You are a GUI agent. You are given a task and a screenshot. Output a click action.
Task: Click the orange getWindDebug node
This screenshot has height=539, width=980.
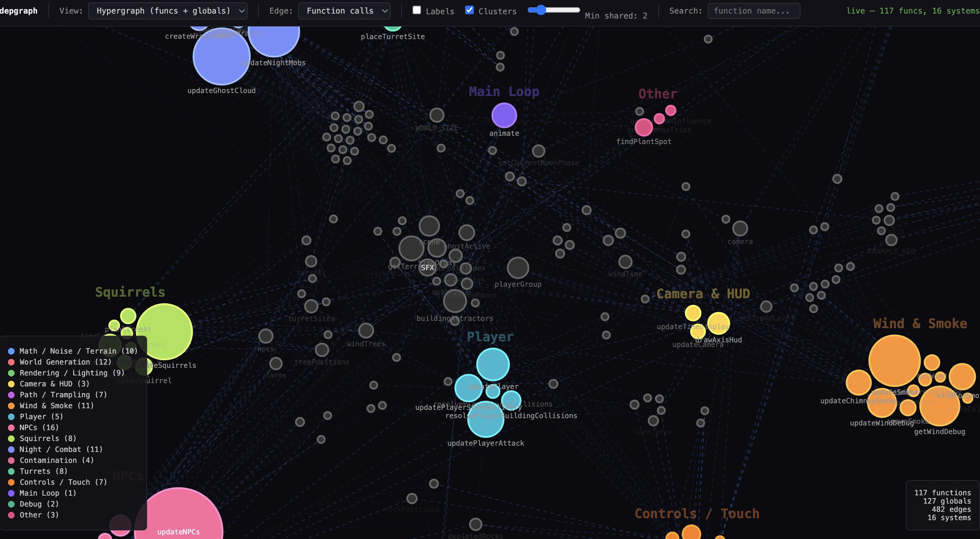[939, 406]
